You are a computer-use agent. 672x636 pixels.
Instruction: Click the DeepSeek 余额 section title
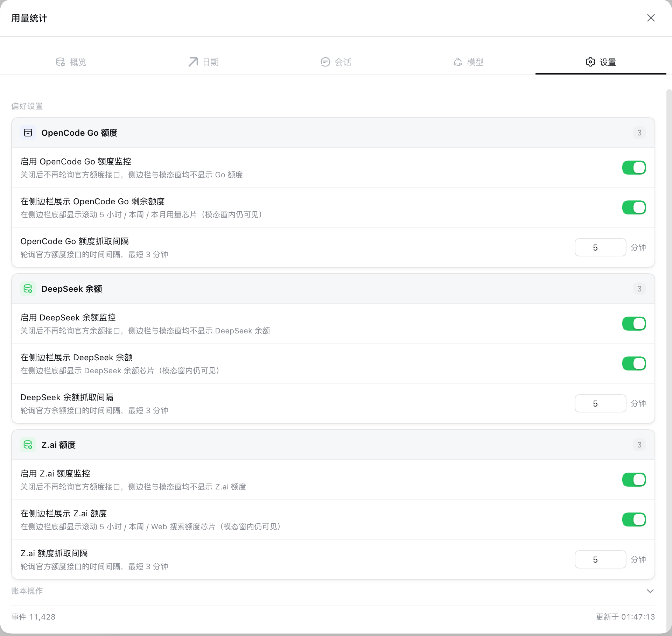(72, 289)
